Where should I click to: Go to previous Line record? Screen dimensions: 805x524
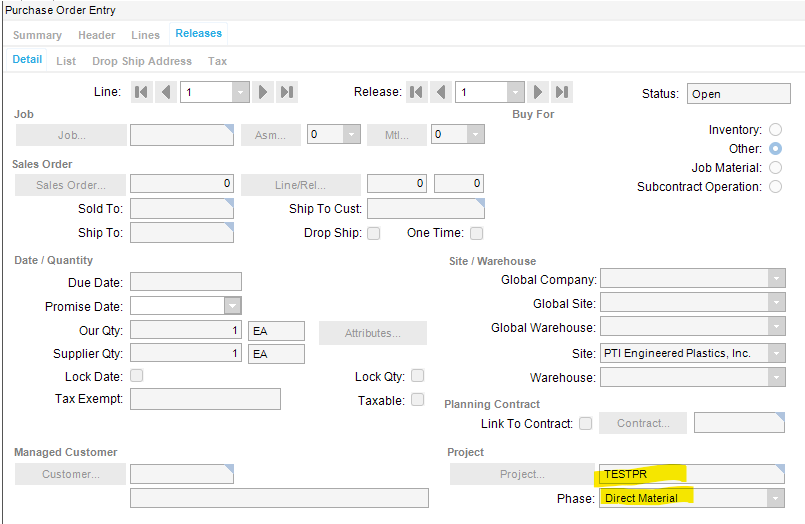(x=166, y=92)
